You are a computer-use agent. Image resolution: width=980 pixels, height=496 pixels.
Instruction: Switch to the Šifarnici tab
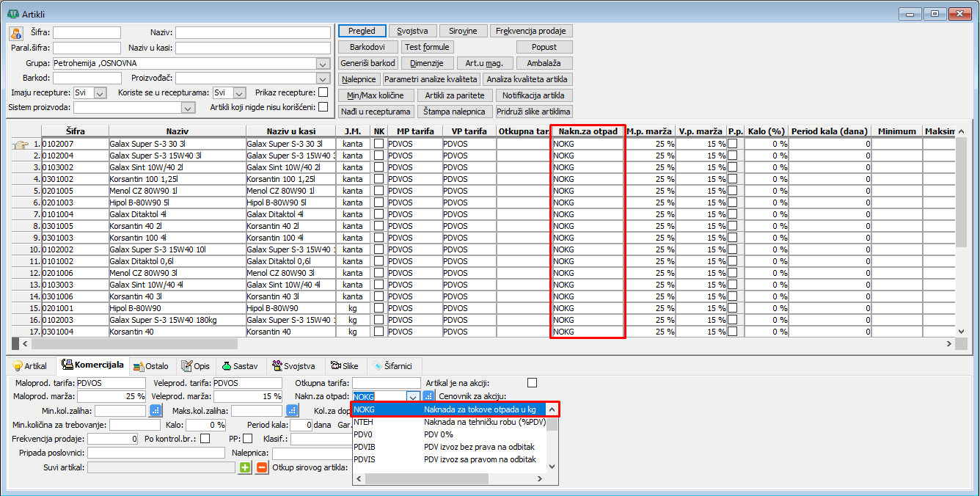pyautogui.click(x=393, y=366)
